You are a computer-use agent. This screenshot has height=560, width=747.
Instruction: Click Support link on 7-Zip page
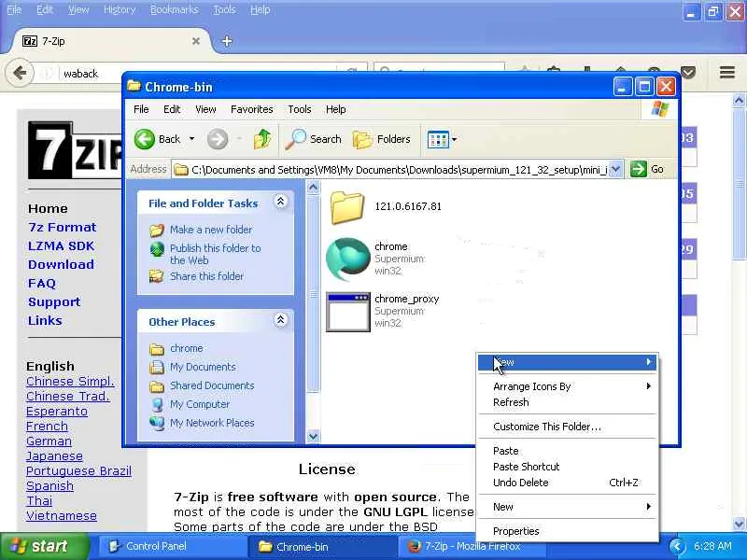coord(54,302)
